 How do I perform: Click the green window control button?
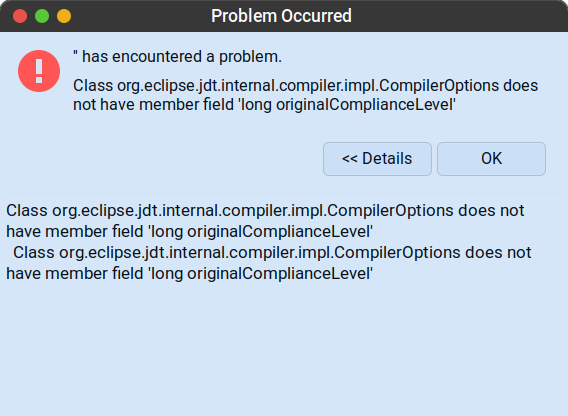coord(42,16)
